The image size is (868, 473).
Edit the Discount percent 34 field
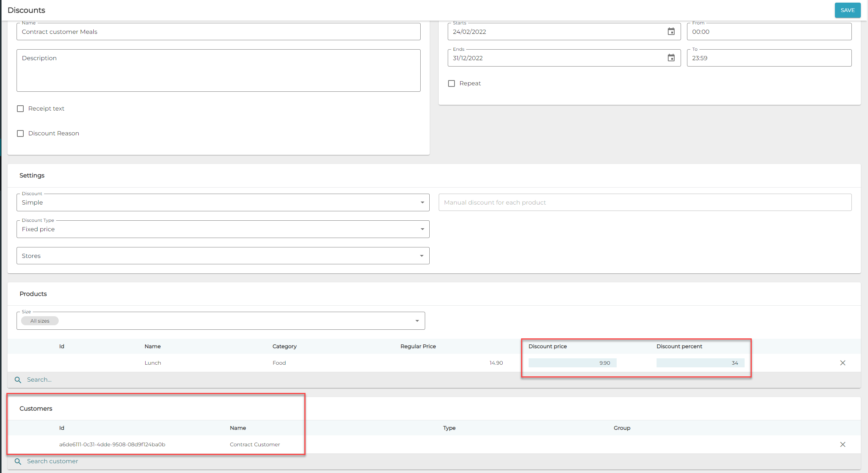(x=700, y=363)
